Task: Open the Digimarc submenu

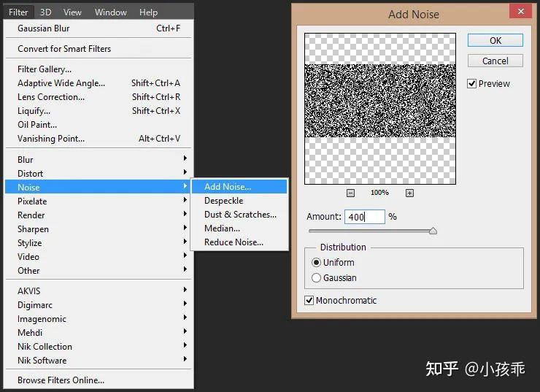Action: 99,305
